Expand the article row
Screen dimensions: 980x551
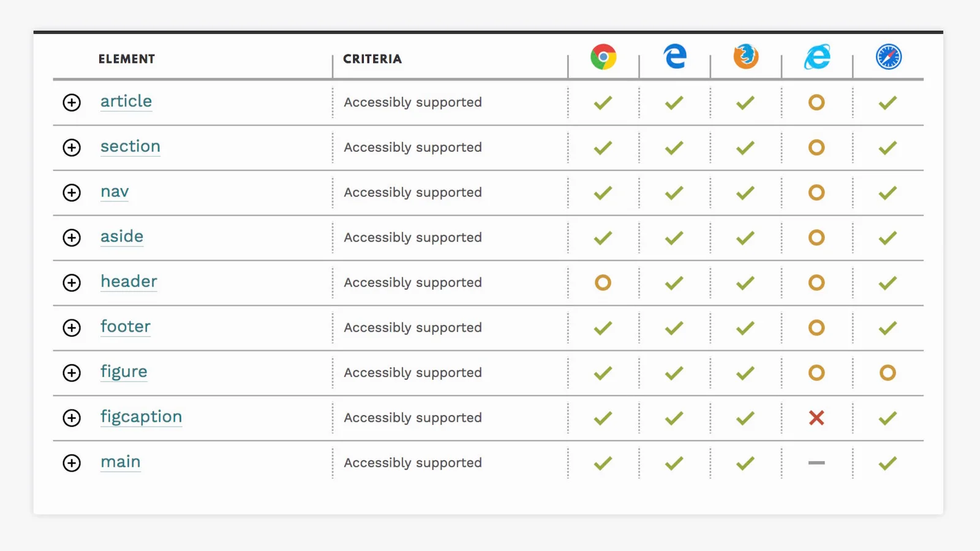click(72, 102)
